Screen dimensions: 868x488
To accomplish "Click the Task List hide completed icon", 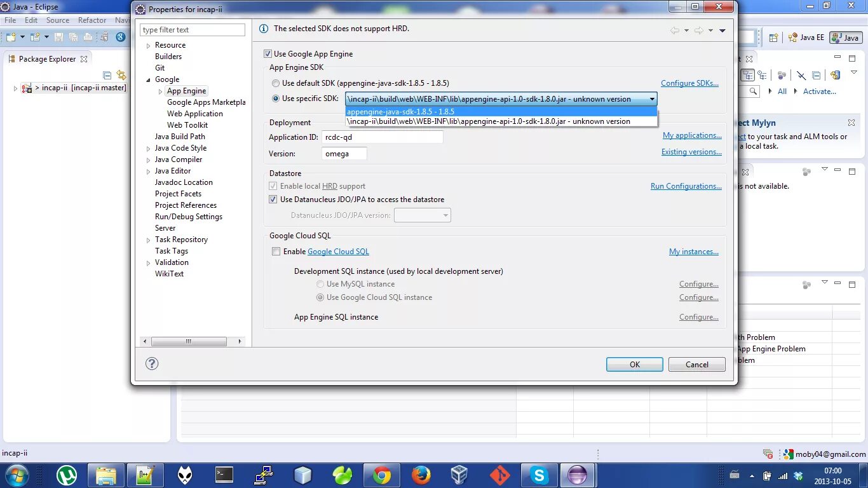I will [801, 75].
